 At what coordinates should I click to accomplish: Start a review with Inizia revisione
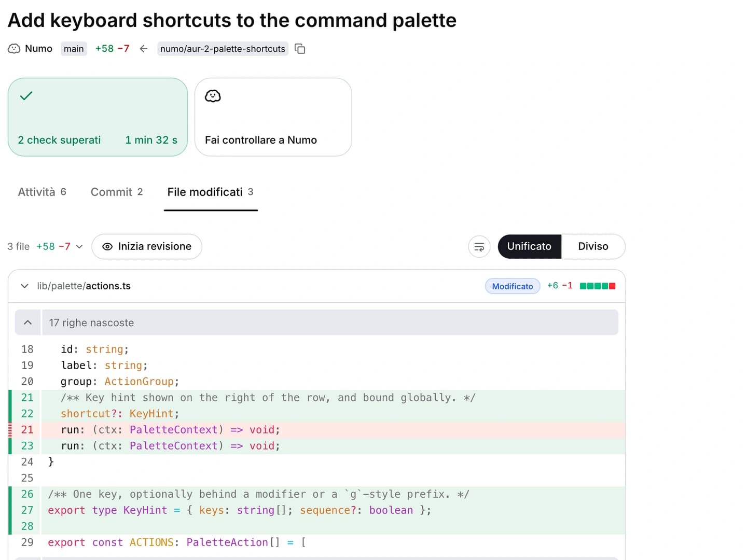click(147, 247)
